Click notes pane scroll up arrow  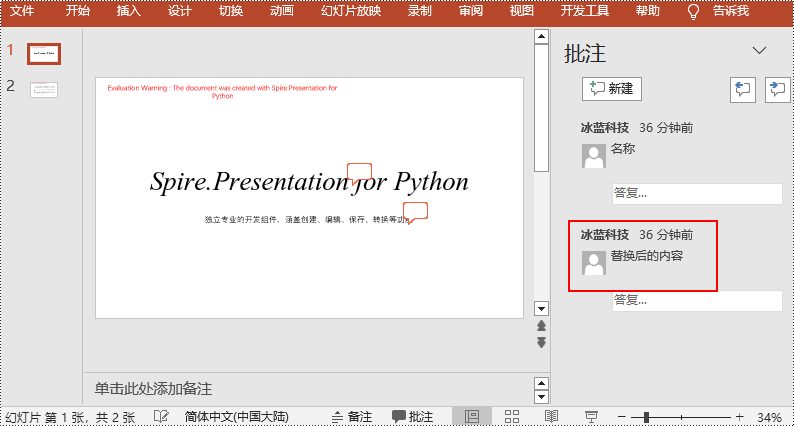click(541, 383)
